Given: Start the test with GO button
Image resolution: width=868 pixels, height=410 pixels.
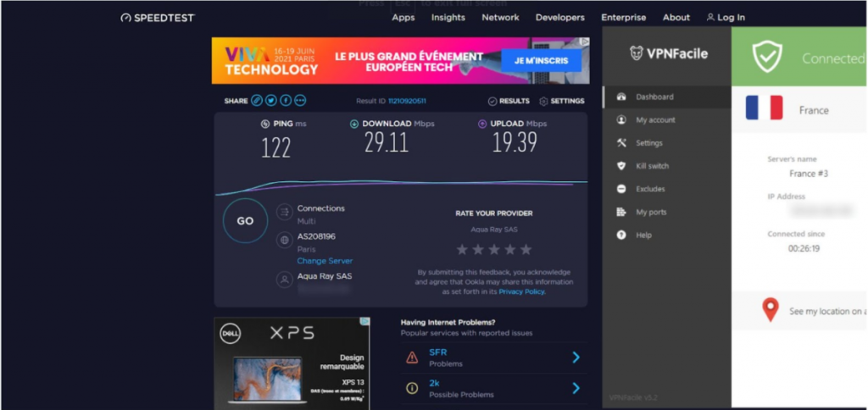Looking at the screenshot, I should click(x=245, y=221).
